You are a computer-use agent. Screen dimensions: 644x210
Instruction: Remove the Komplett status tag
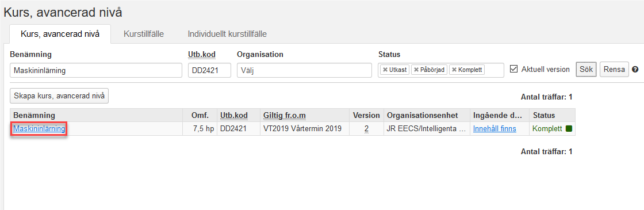(454, 70)
